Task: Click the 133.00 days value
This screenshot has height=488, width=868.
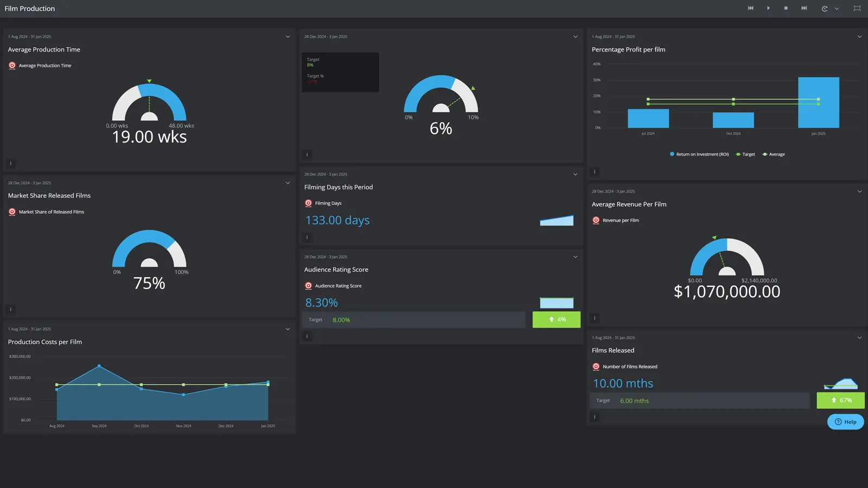Action: click(337, 221)
